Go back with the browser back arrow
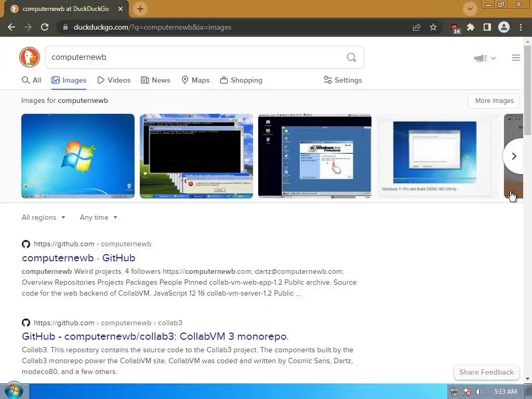The width and height of the screenshot is (532, 399). (x=11, y=27)
